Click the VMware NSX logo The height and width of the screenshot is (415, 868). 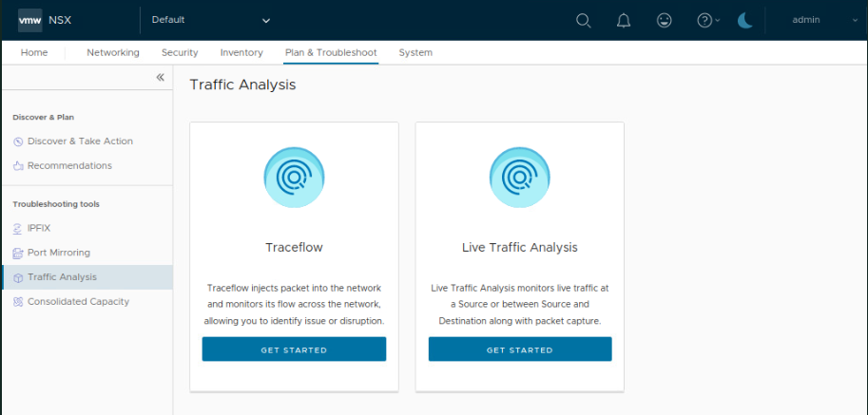(44, 20)
